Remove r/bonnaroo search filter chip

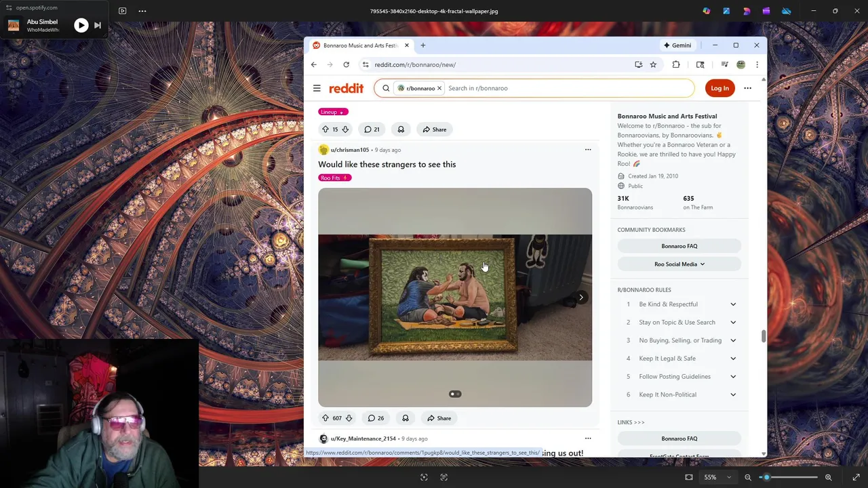pyautogui.click(x=439, y=88)
